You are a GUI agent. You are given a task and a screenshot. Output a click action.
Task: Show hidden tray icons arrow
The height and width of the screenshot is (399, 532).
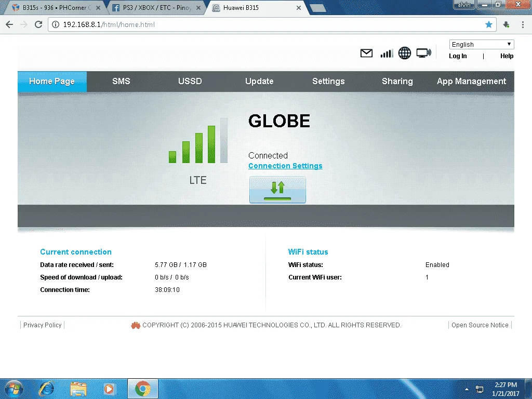[467, 389]
